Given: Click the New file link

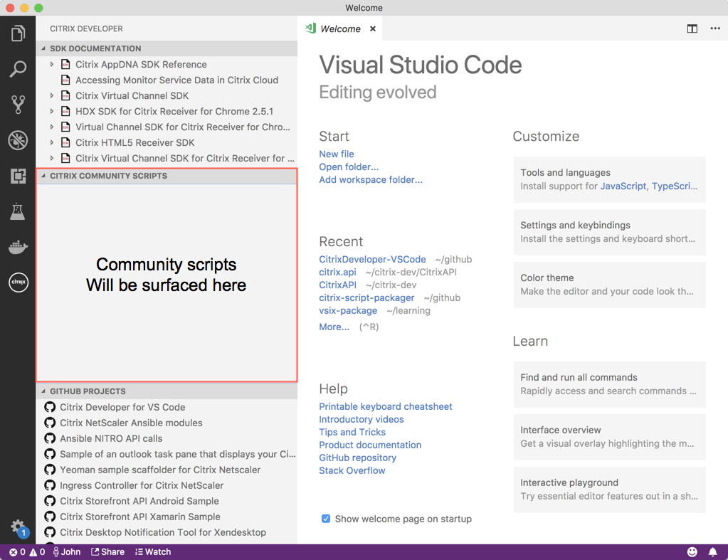Looking at the screenshot, I should (x=336, y=154).
